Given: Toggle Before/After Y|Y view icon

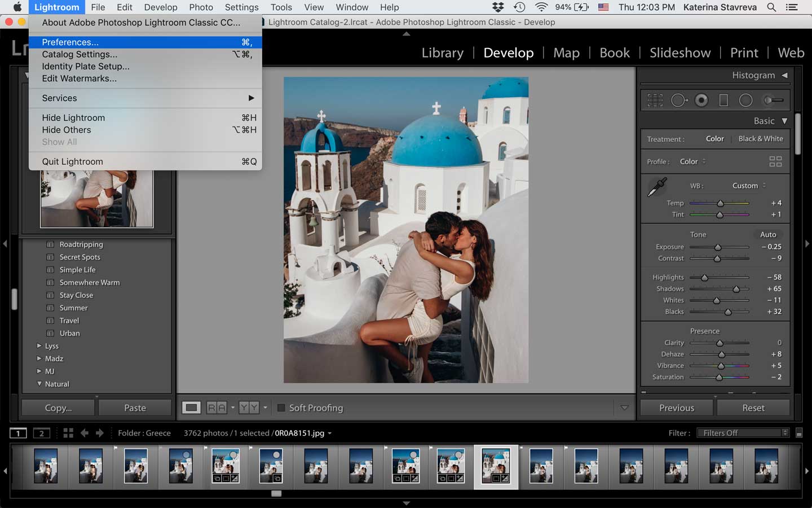Looking at the screenshot, I should (x=249, y=408).
